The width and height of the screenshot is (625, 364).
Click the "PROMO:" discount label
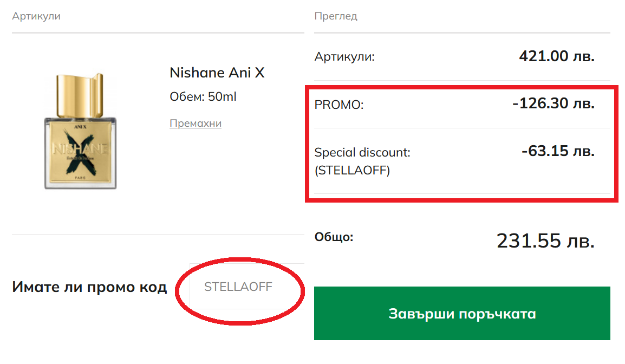pos(339,105)
